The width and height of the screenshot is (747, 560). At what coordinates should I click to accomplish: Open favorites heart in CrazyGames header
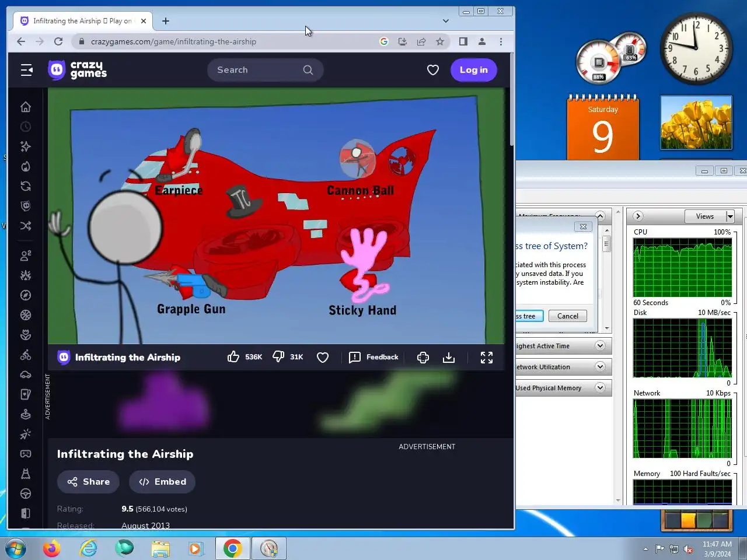pos(433,70)
